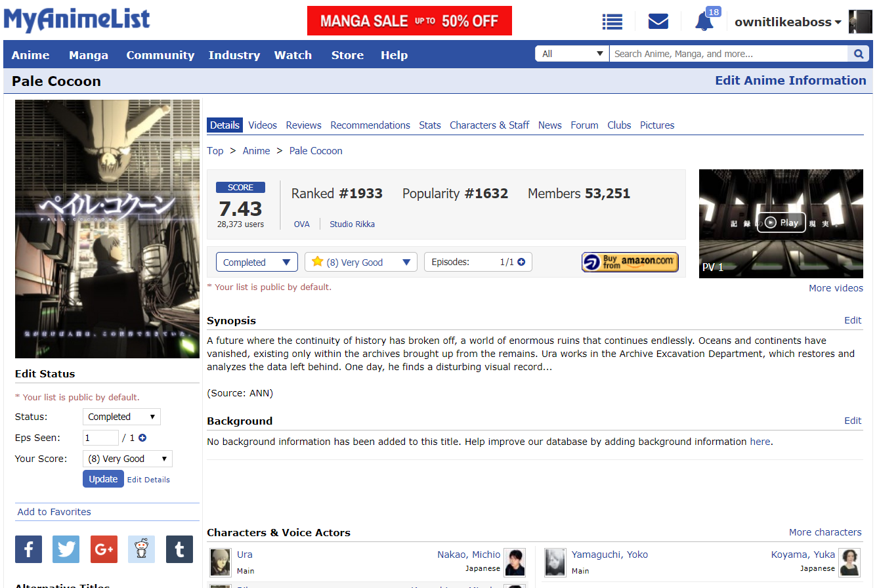Click the Eps Seen number field
The width and height of the screenshot is (879, 588).
point(100,438)
